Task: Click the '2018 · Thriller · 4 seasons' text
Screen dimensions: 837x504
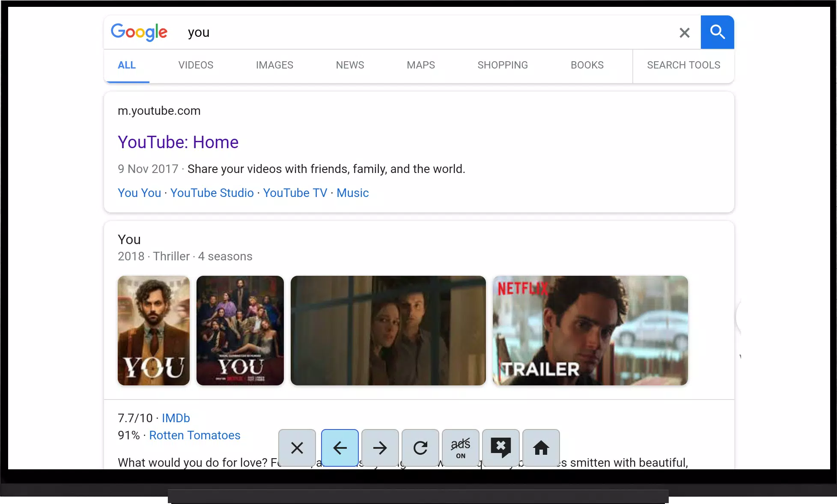Action: pos(185,256)
